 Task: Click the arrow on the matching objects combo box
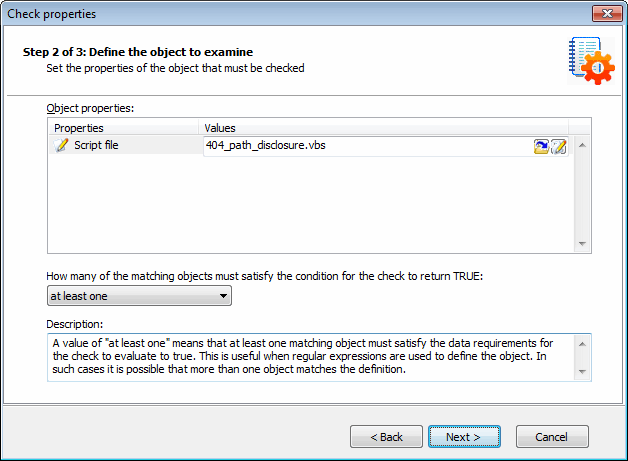[223, 296]
